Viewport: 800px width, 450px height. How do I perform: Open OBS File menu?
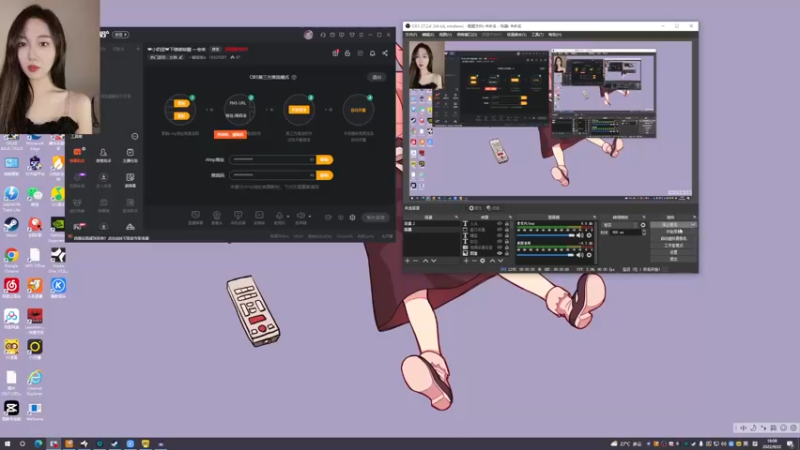[411, 35]
